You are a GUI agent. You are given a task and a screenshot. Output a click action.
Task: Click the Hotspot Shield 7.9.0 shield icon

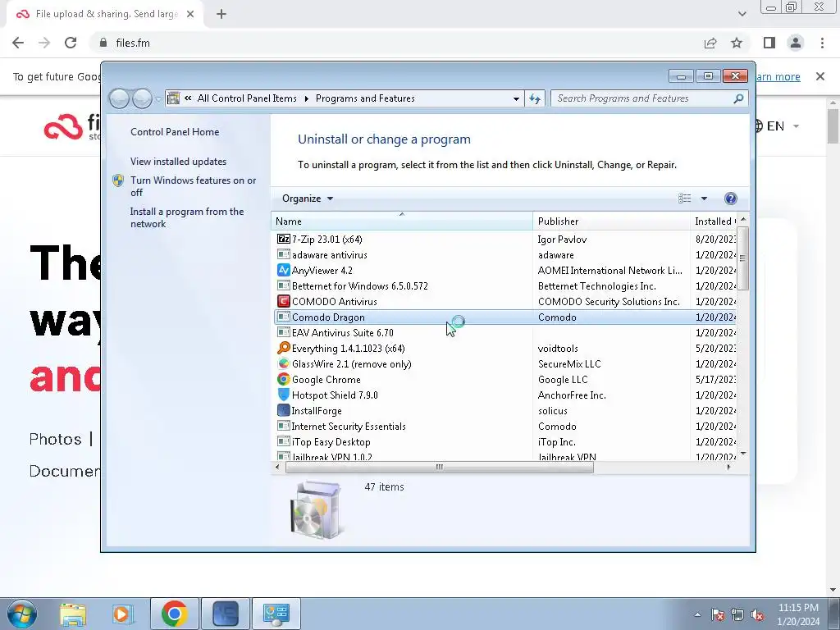click(x=283, y=395)
